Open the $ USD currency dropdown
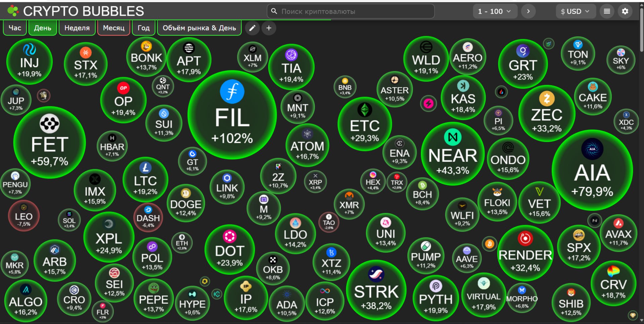The height and width of the screenshot is (324, 644). tap(576, 11)
